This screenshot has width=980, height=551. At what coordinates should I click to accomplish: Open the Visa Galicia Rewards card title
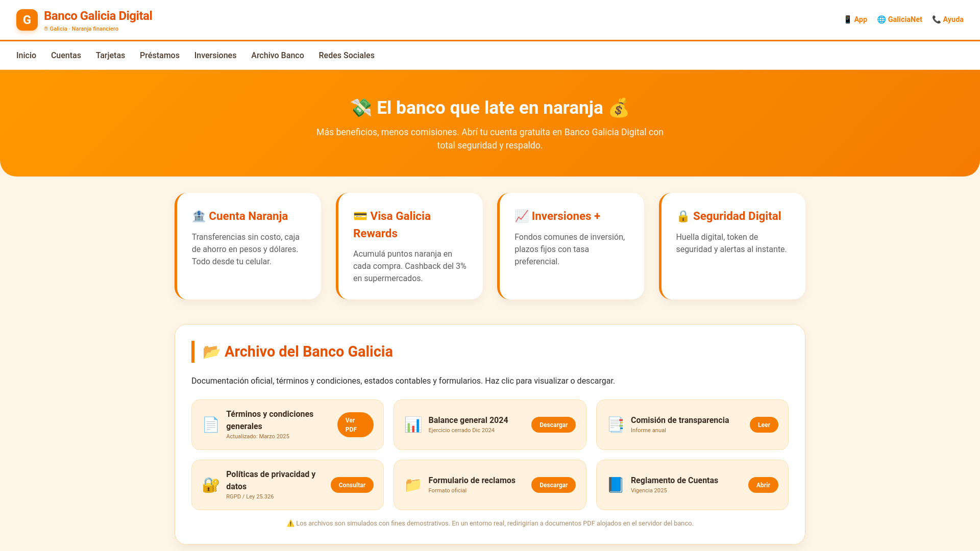[392, 224]
